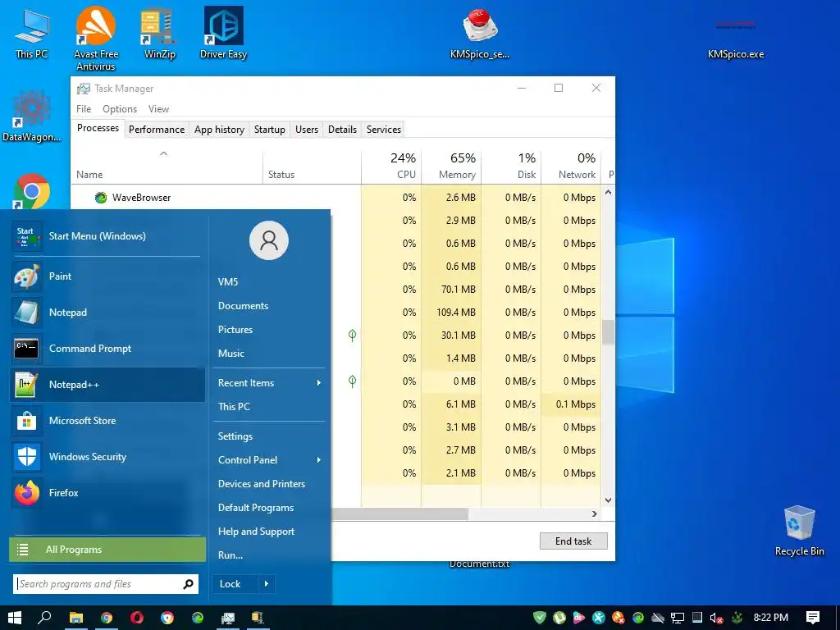The height and width of the screenshot is (630, 840).
Task: Open the Lock button options arrow
Action: point(267,584)
